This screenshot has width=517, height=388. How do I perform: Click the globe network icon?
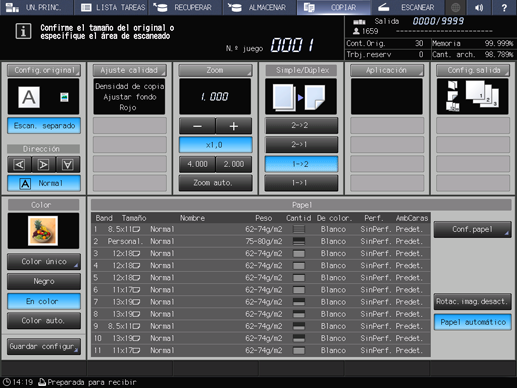click(x=455, y=7)
